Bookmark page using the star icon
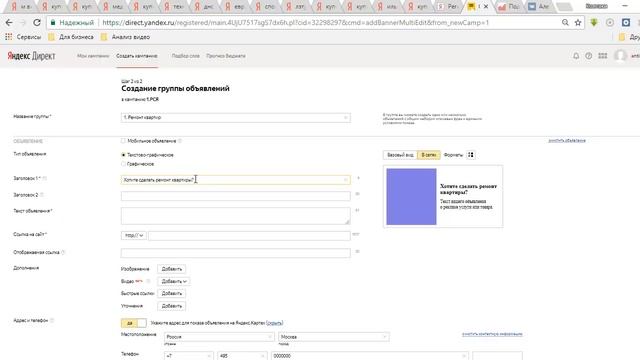Screen dimensions: 640x360 tap(578, 23)
